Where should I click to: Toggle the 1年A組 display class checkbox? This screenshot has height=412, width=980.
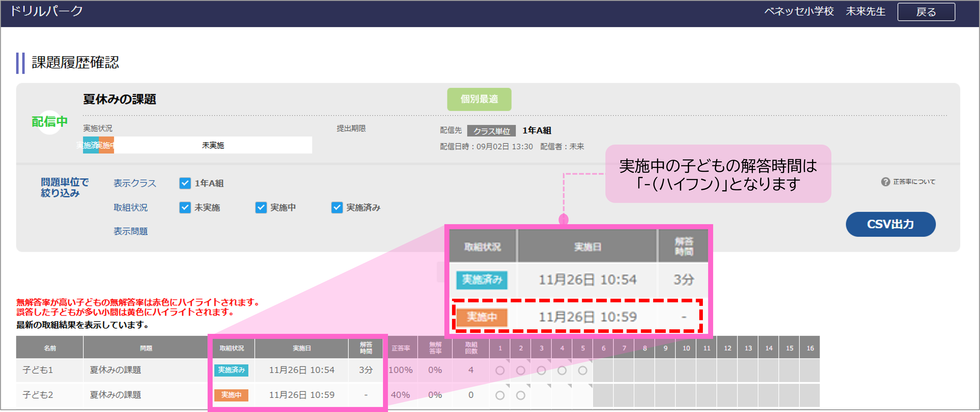(x=185, y=183)
